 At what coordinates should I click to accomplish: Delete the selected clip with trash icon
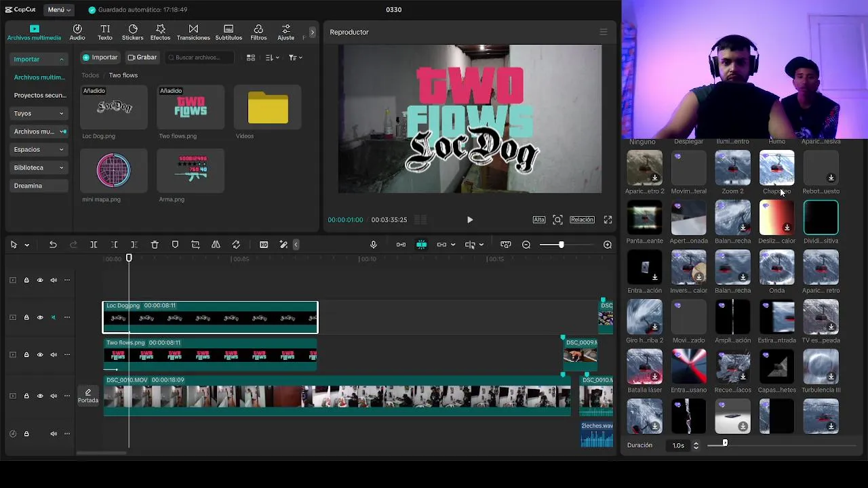(155, 245)
